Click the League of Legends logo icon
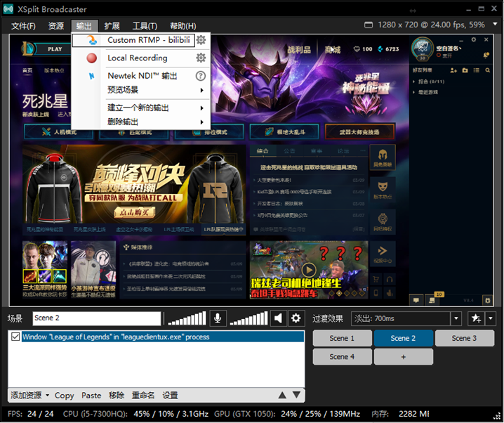504x423 pixels. pyautogui.click(x=27, y=49)
